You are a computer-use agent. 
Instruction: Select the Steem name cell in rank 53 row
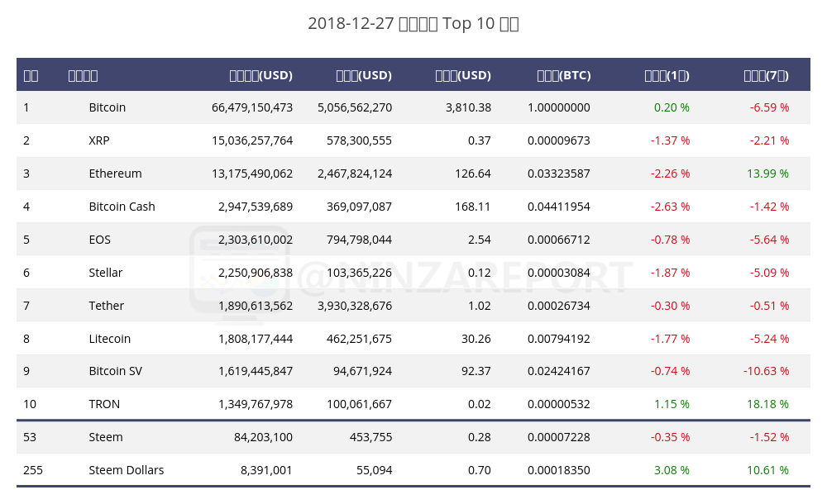pos(106,437)
